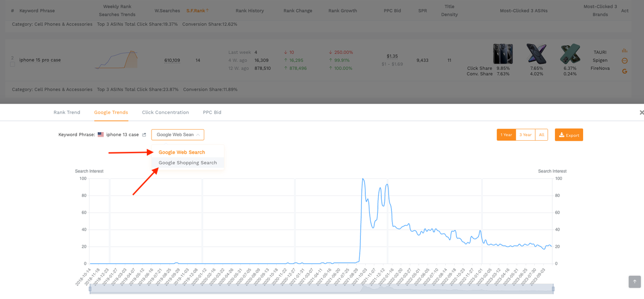Click the Rank Change column header
Image resolution: width=644 pixels, height=299 pixels.
(x=298, y=11)
